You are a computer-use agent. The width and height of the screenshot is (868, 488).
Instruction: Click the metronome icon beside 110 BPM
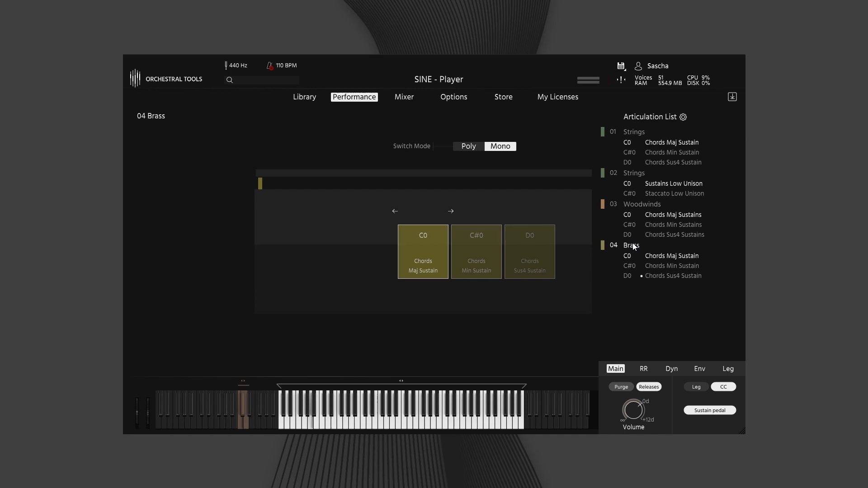click(x=270, y=65)
